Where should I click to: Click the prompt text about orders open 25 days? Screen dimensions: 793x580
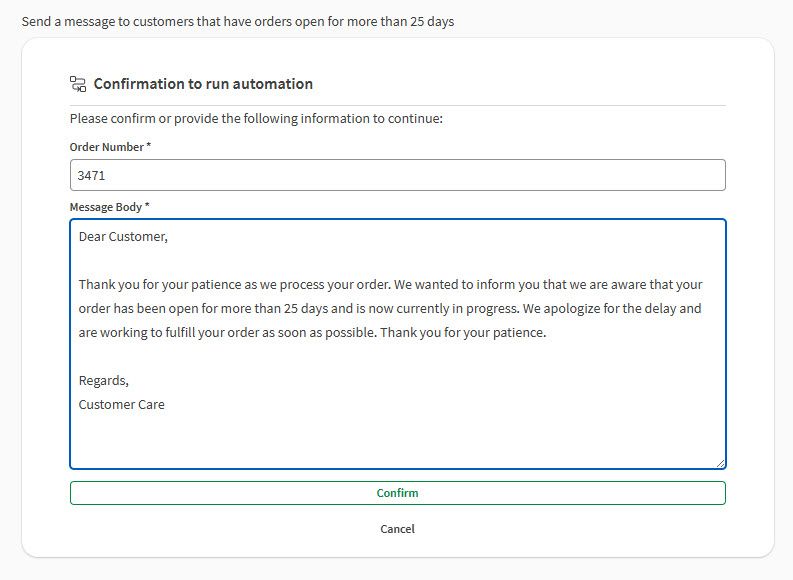pyautogui.click(x=238, y=22)
